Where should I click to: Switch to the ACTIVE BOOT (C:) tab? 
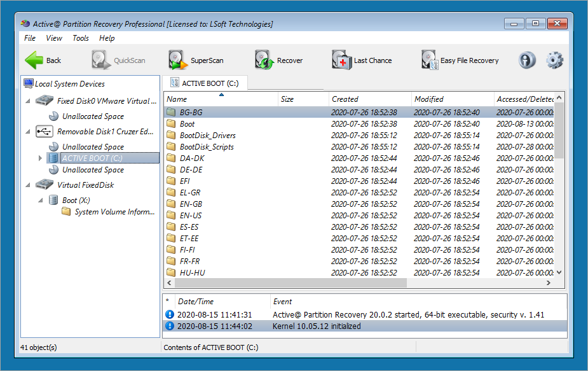coord(205,83)
